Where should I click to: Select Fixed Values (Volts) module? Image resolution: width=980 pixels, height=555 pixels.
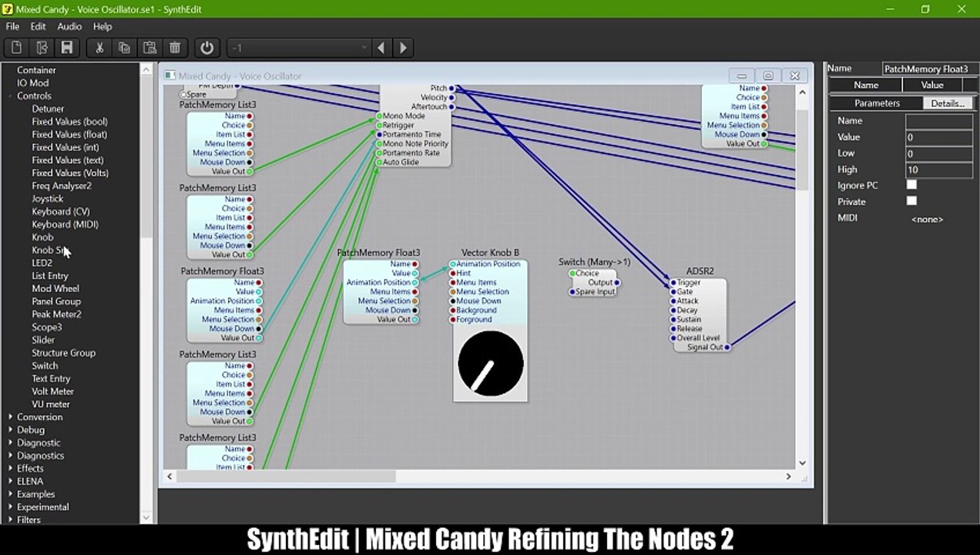[70, 173]
